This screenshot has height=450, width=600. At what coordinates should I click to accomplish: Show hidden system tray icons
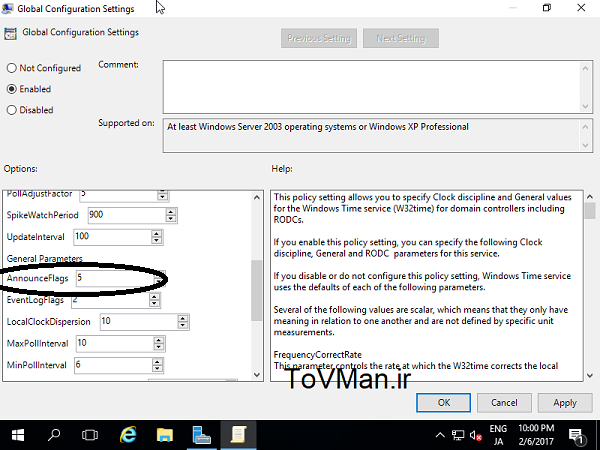click(440, 435)
